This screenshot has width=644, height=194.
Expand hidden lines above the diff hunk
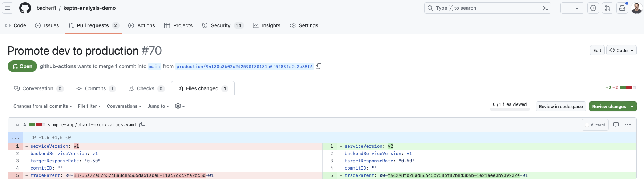(15, 138)
